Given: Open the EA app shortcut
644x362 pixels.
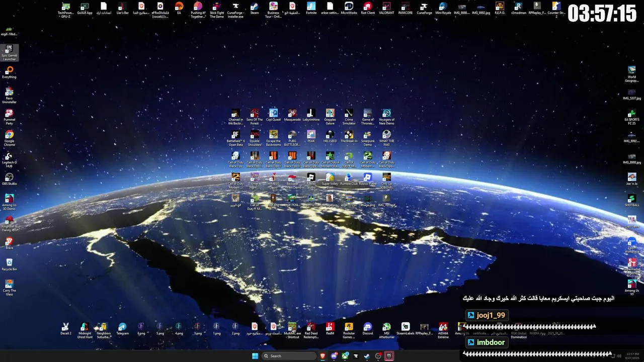Looking at the screenshot, I should [x=179, y=9].
